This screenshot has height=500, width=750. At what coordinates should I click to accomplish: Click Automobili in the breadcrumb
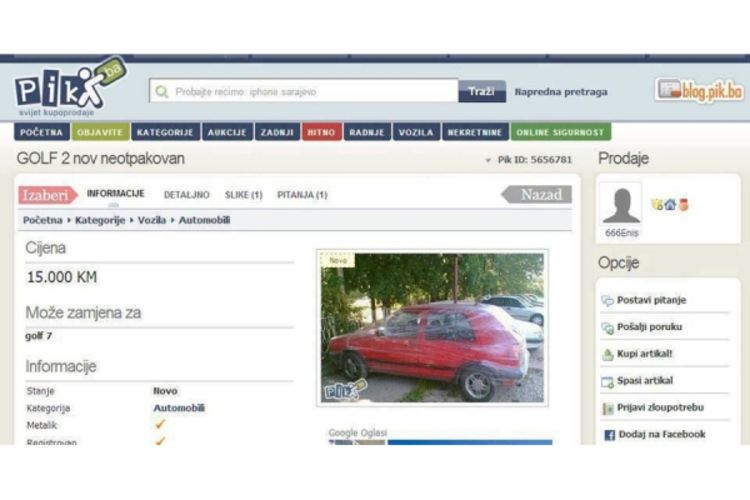(x=204, y=220)
